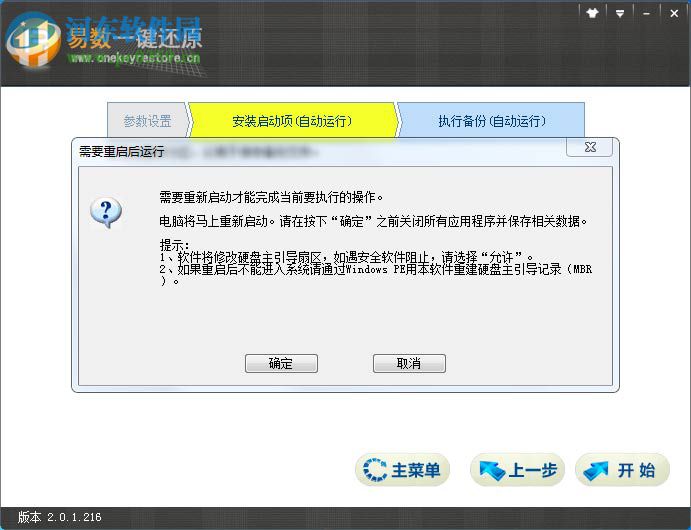
Task: Select the 参数设置 step tab
Action: 147,121
